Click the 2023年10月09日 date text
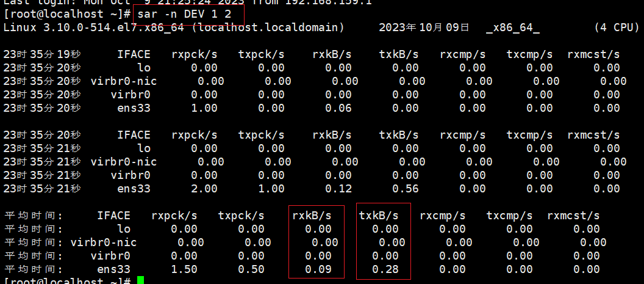The height and width of the screenshot is (284, 644). pos(424,28)
